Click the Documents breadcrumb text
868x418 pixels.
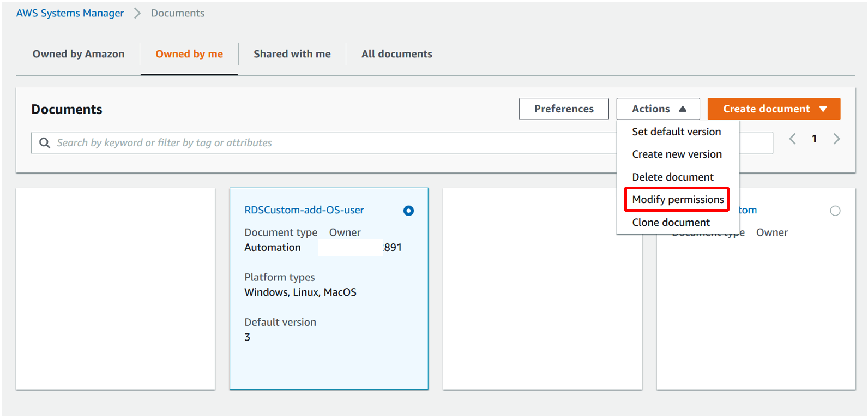(178, 13)
